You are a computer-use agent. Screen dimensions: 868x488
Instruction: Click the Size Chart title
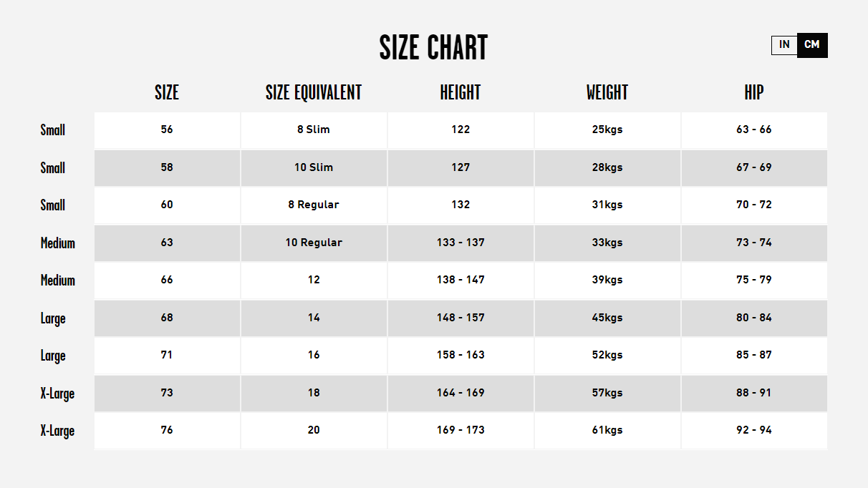(x=433, y=49)
